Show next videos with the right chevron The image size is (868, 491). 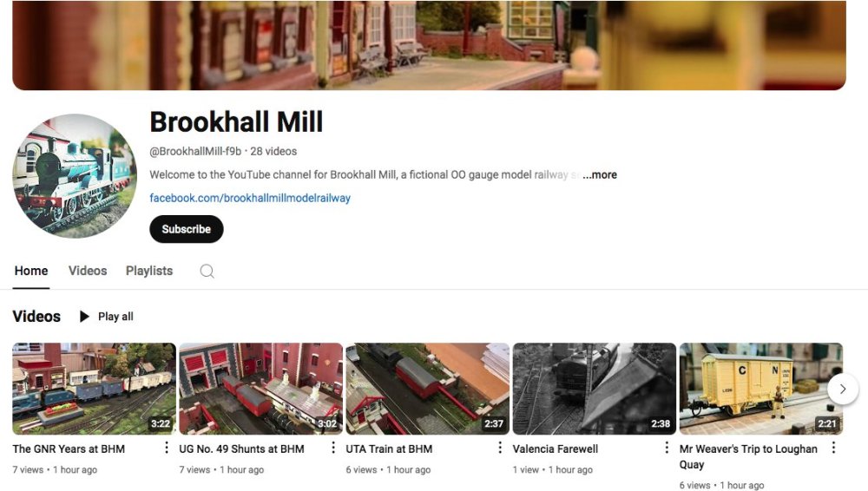pyautogui.click(x=843, y=390)
